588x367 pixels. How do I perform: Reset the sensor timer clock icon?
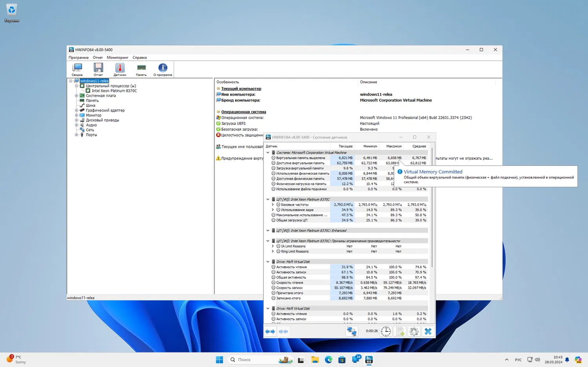(x=386, y=331)
